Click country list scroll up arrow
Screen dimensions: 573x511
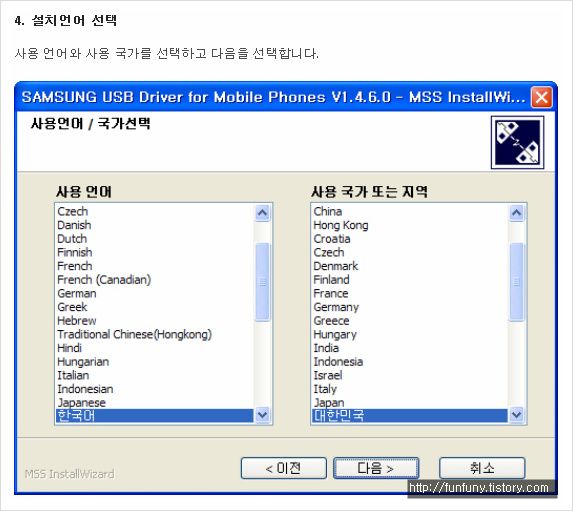(x=516, y=212)
